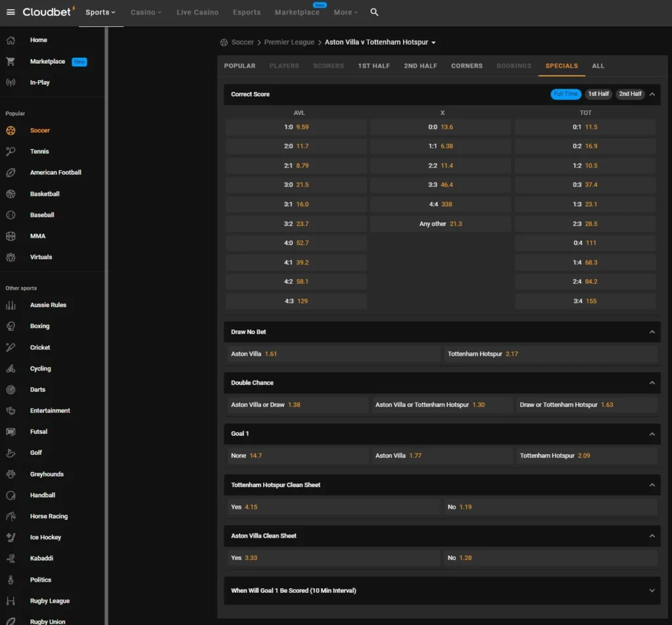This screenshot has height=625, width=672.
Task: Click the Rugby League goalpost icon
Action: tap(10, 601)
